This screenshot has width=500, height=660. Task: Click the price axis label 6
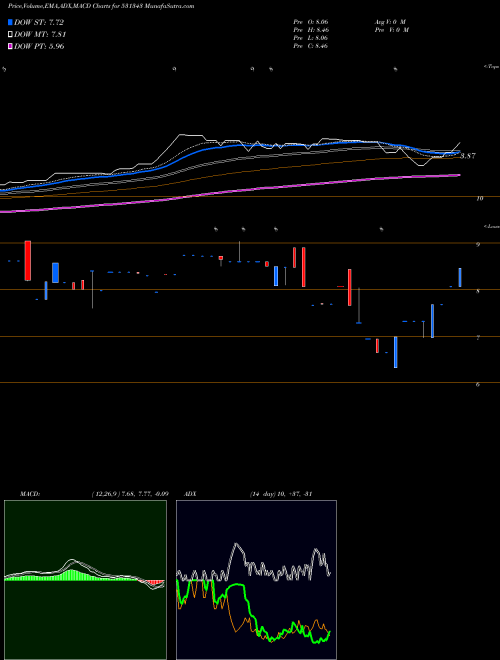click(478, 384)
